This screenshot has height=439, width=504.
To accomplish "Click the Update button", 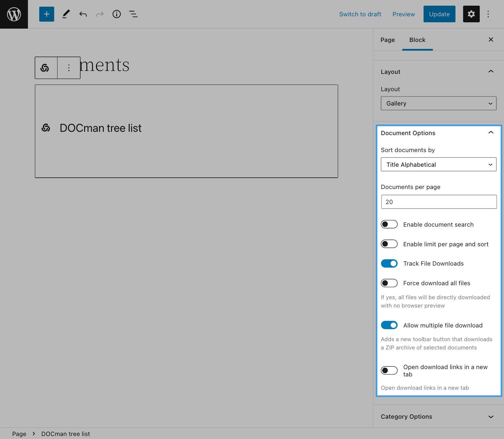I will (x=439, y=14).
